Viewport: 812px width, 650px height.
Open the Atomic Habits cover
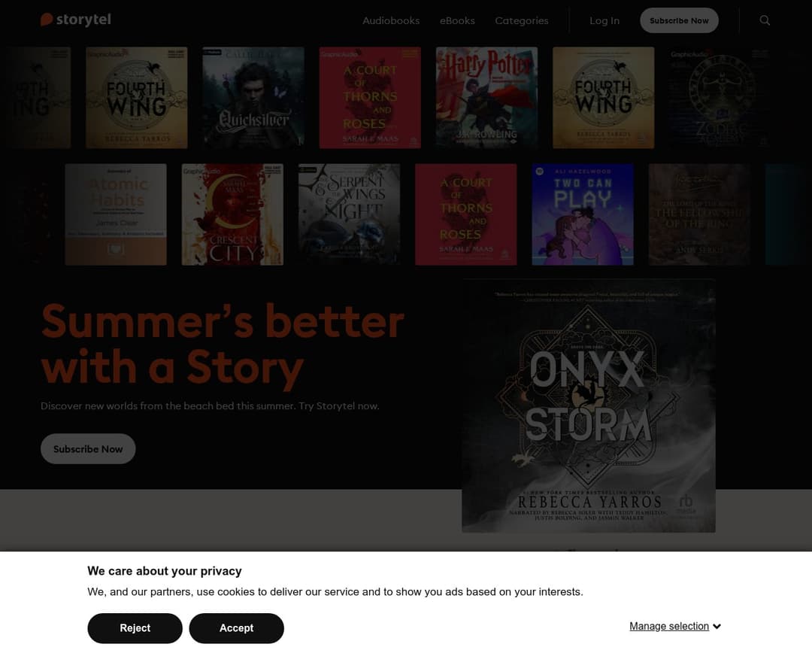[116, 214]
